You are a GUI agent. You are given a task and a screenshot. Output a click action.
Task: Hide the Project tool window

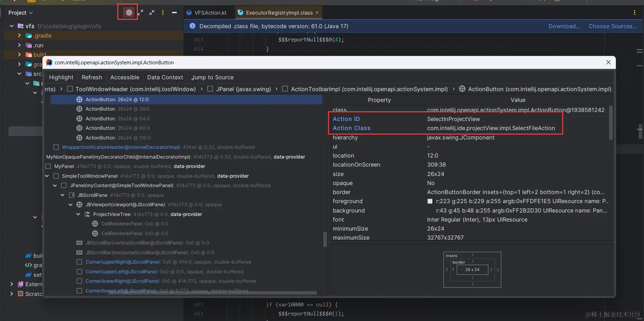point(174,13)
